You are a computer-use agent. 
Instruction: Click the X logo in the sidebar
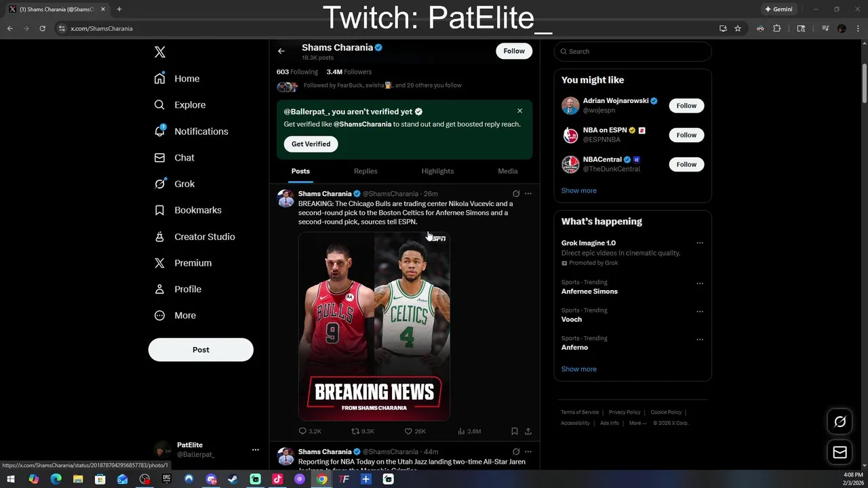[160, 52]
